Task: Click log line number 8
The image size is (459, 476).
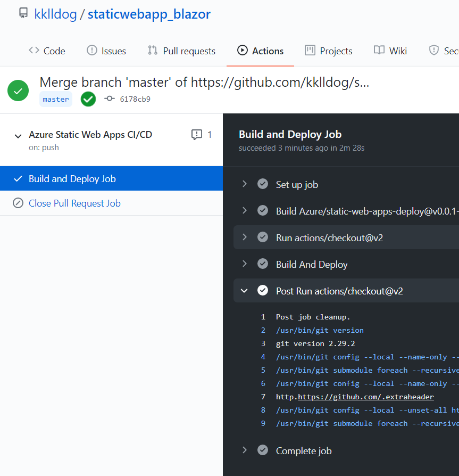Action: 263,410
